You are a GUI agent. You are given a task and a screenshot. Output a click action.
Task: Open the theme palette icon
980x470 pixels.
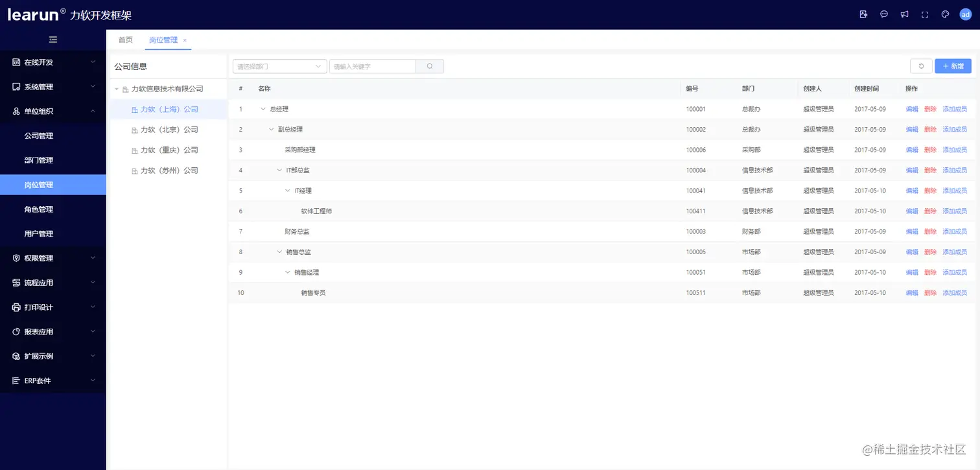pos(945,14)
